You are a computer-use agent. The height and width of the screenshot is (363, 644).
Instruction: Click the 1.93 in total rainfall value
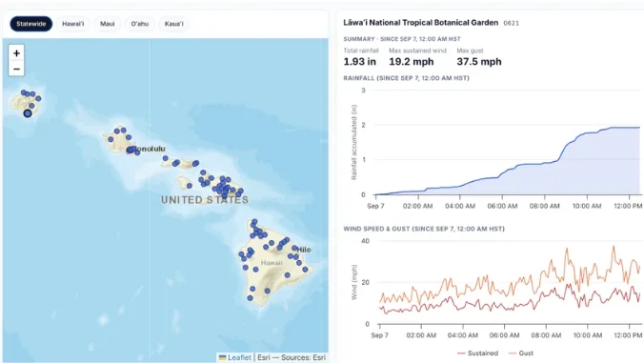(x=360, y=62)
